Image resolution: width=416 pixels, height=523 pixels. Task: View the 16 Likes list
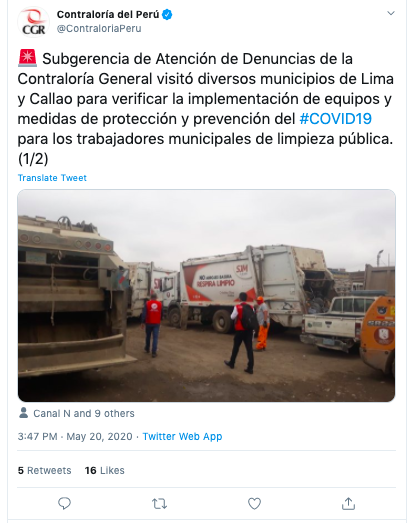click(104, 470)
